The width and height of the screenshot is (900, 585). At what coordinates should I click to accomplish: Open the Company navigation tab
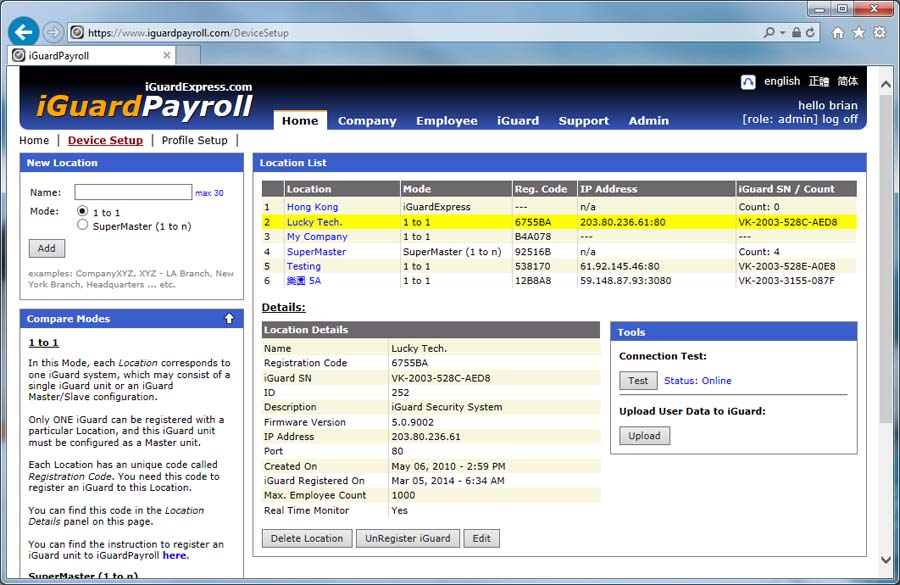click(367, 121)
